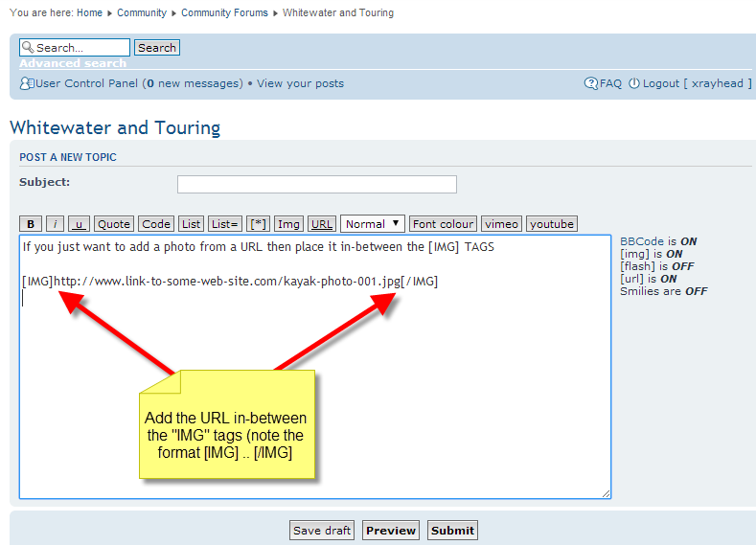Open the BBCode help link

(x=642, y=241)
